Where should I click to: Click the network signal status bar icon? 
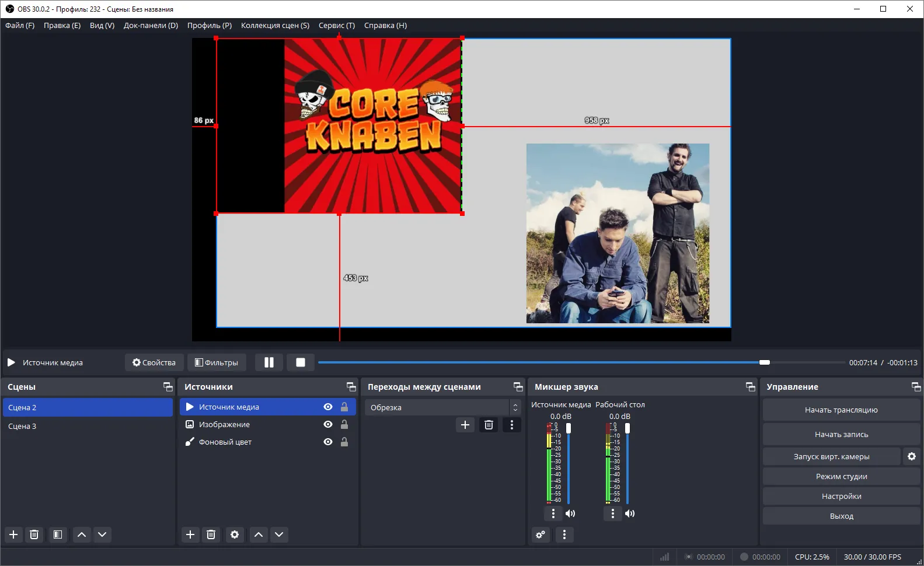click(664, 557)
